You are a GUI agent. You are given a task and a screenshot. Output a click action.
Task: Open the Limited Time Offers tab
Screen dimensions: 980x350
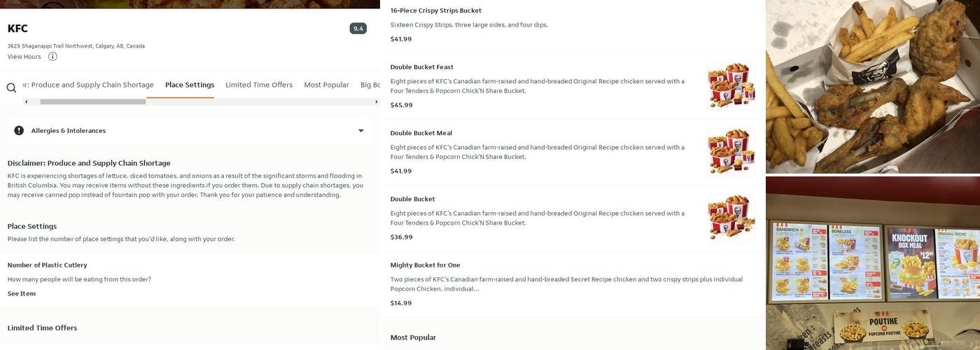point(259,85)
